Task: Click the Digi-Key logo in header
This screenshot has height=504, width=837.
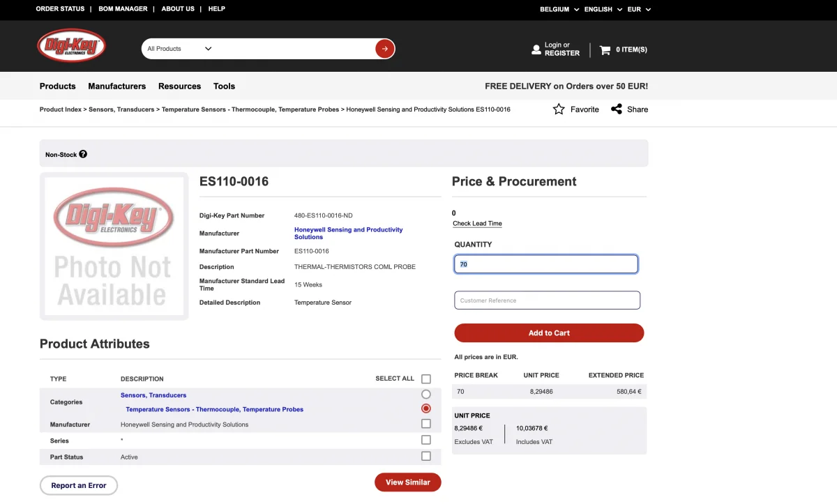Action: pos(71,46)
